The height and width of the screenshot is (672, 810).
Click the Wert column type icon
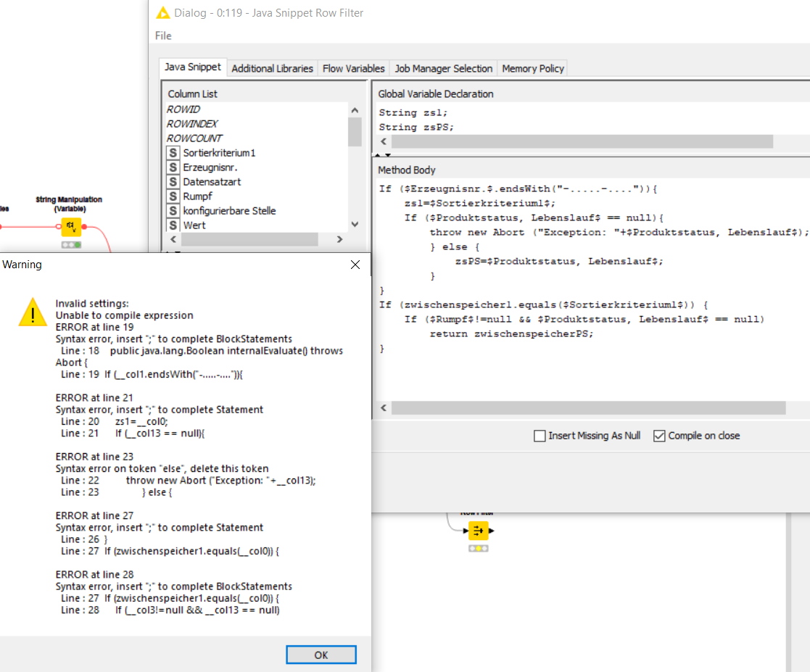coord(173,225)
